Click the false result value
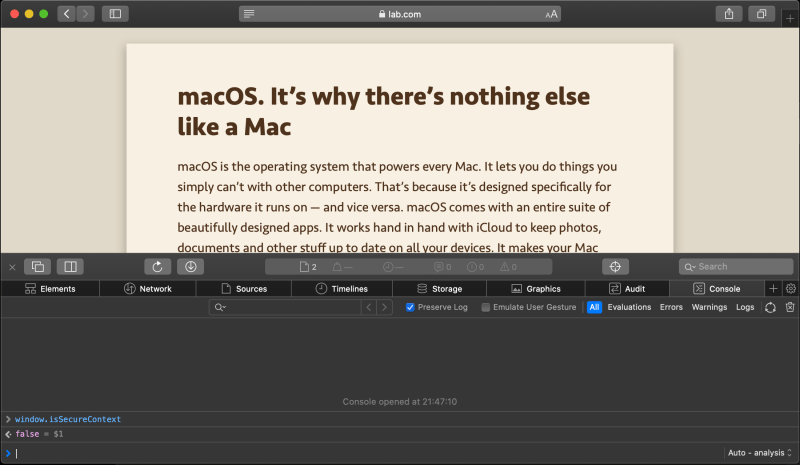800x465 pixels. (x=27, y=434)
